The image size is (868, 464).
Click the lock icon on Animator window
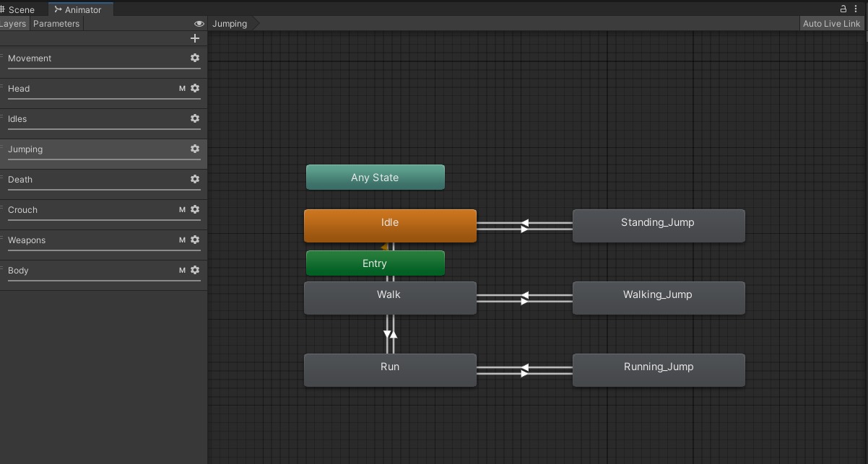(x=843, y=9)
